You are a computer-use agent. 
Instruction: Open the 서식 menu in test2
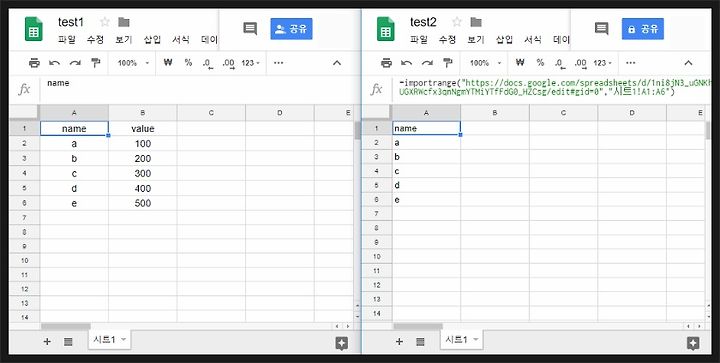click(x=533, y=39)
